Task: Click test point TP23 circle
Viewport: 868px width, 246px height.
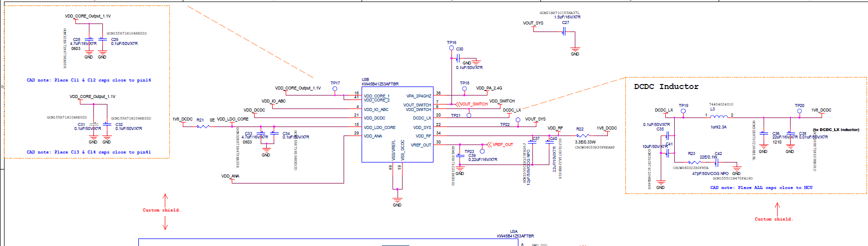Action: (482, 151)
